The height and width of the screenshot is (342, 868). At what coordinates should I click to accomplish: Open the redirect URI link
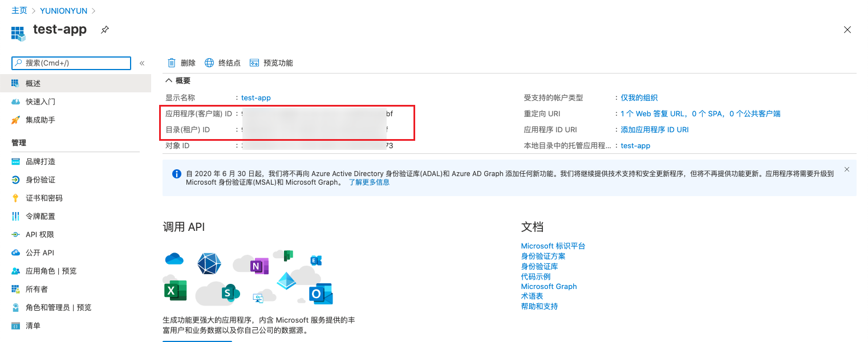coord(700,113)
